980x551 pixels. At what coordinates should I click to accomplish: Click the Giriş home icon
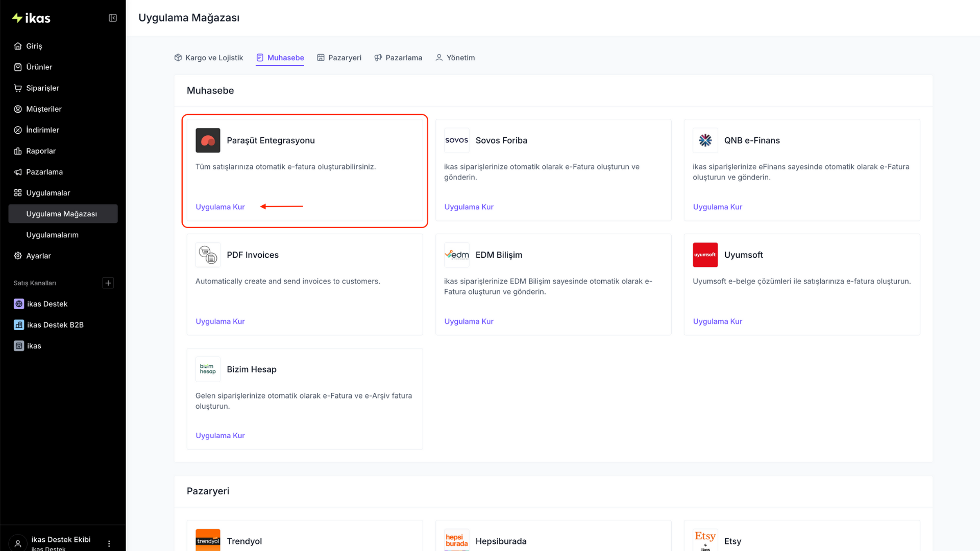coord(18,46)
